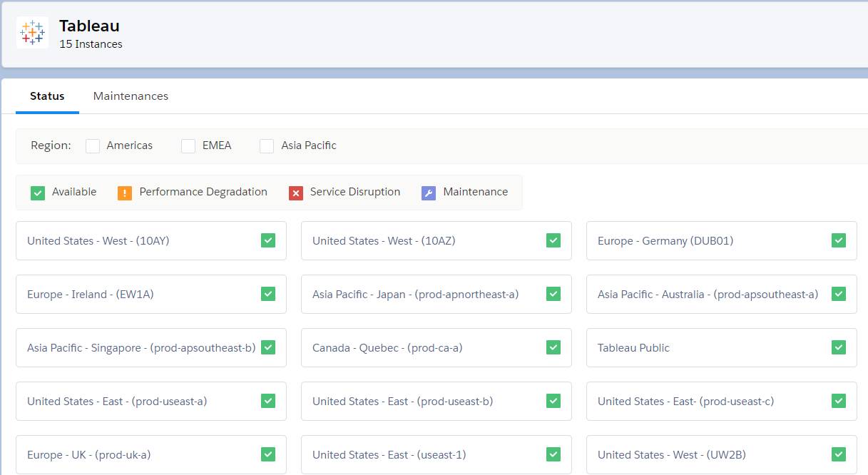Screen dimensions: 868x475
Task: Open United States - East- (prod-useast-c)
Action: (x=722, y=401)
